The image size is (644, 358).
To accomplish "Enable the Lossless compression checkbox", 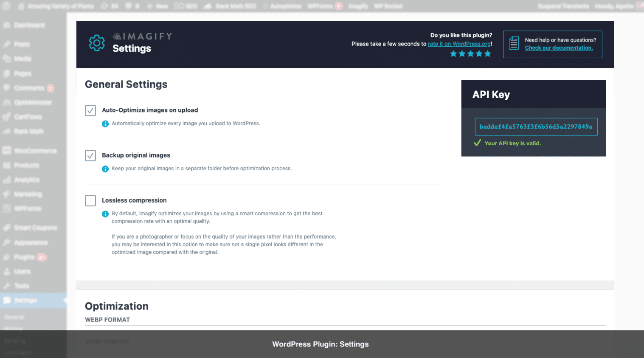I will 90,200.
